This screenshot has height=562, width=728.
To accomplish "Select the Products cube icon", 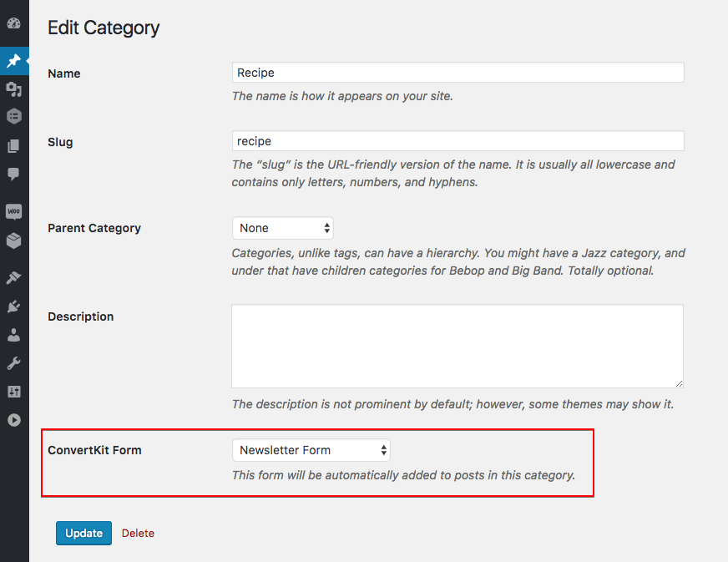I will pos(13,240).
